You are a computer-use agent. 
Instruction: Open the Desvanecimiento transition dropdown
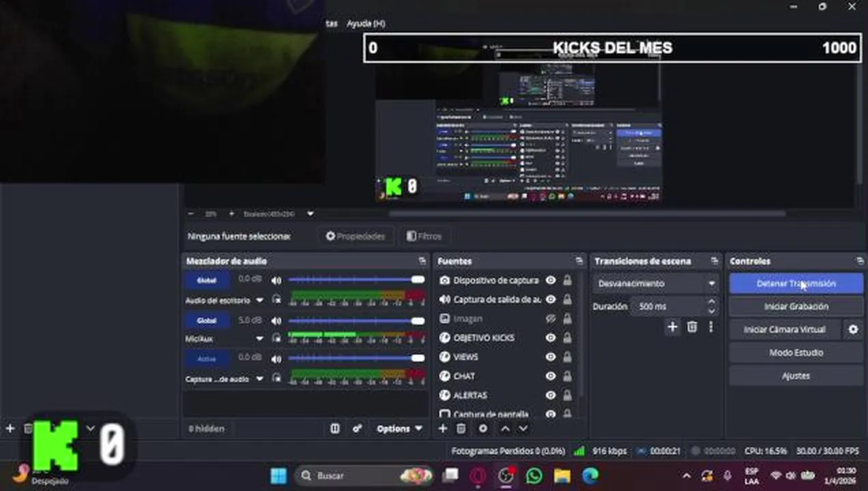pos(655,284)
